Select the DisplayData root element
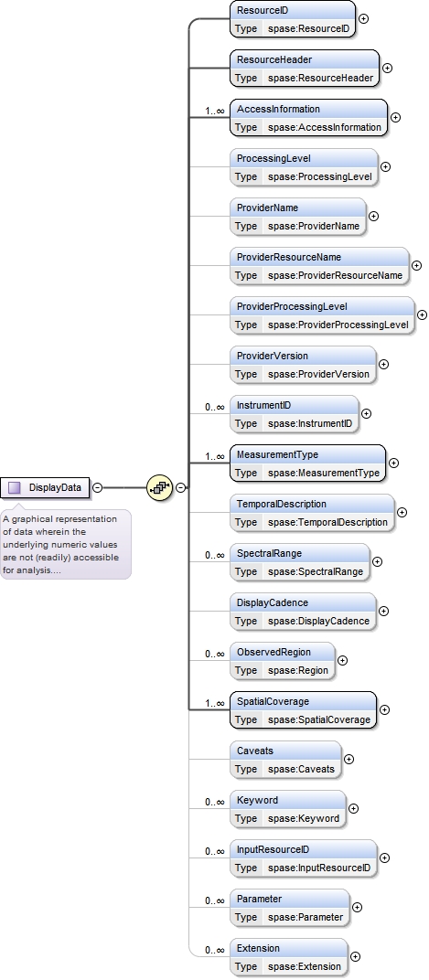 tap(45, 487)
